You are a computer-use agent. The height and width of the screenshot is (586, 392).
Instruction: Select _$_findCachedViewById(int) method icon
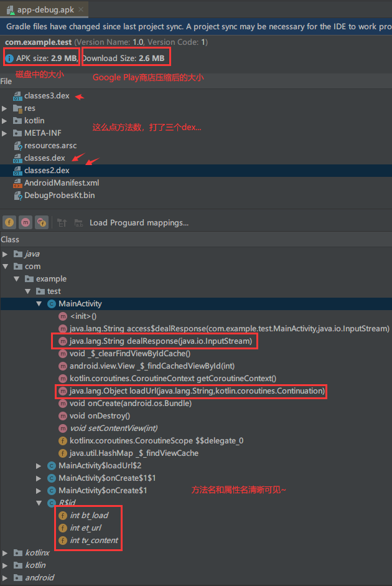click(63, 366)
